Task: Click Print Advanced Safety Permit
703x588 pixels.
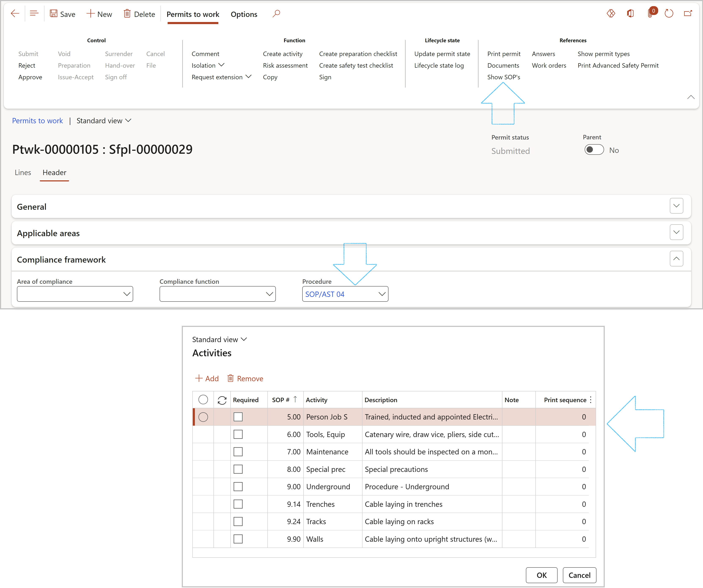Action: 618,66
